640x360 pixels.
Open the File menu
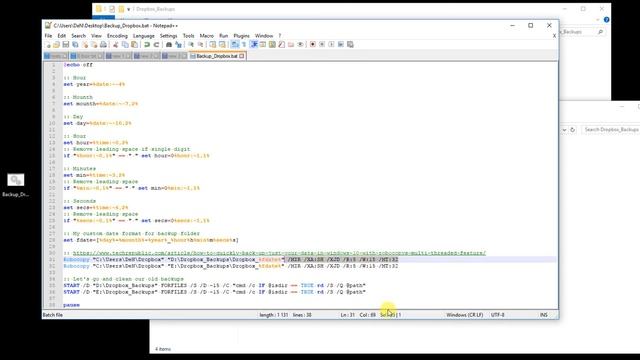tap(48, 36)
